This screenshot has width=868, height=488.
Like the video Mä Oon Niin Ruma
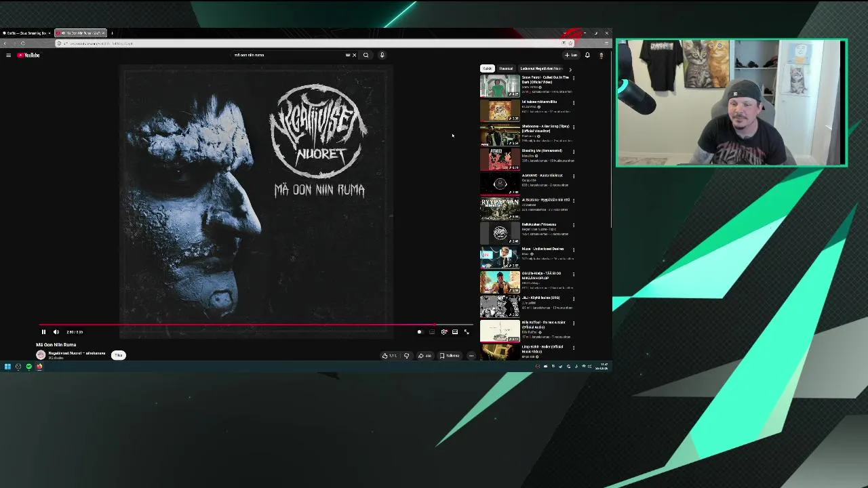pos(389,356)
